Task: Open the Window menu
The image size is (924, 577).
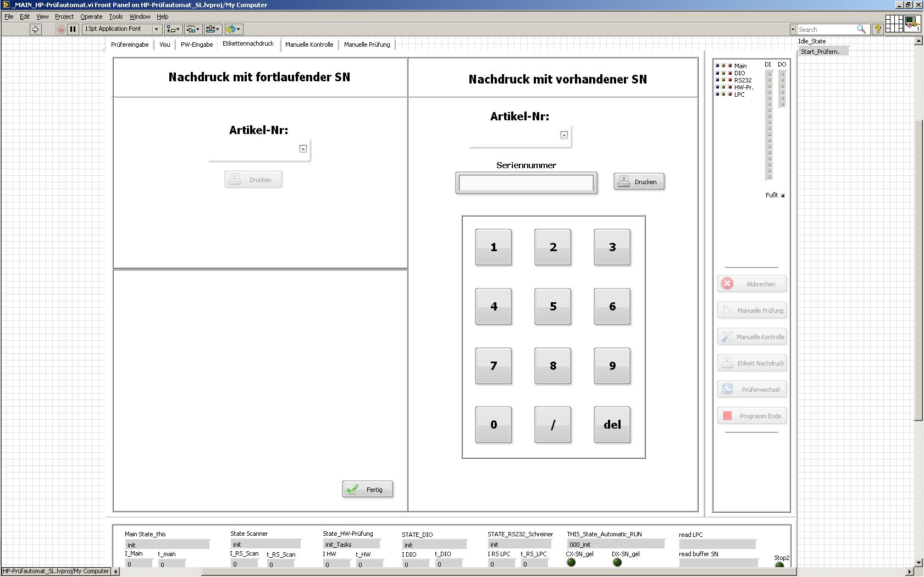Action: point(140,16)
